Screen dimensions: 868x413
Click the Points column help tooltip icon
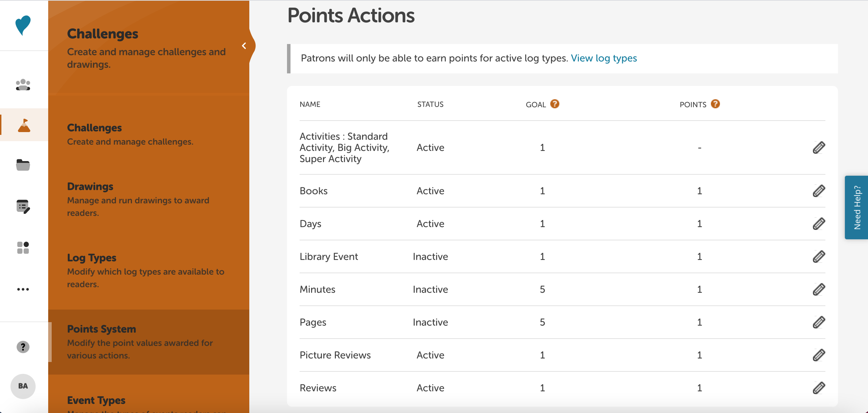tap(715, 103)
